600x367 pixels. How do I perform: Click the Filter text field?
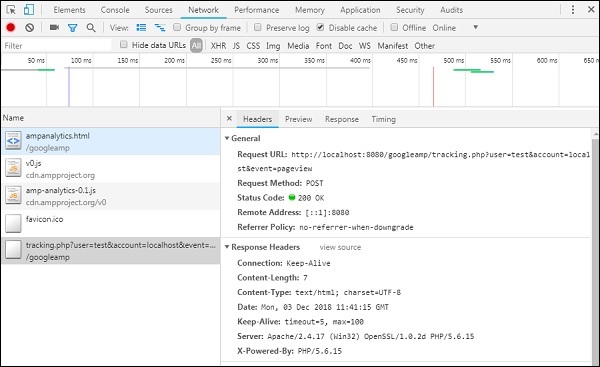click(57, 46)
